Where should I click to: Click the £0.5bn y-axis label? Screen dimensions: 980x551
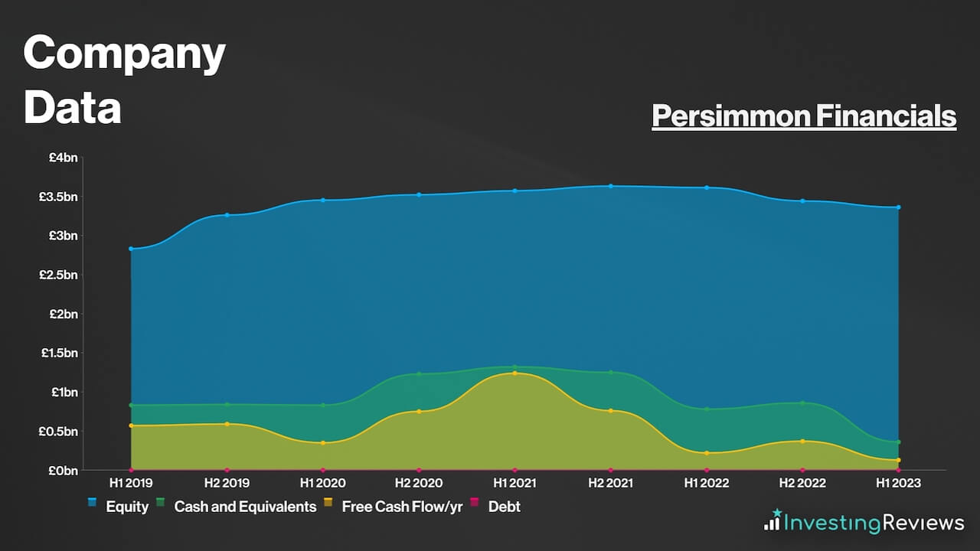click(x=59, y=431)
